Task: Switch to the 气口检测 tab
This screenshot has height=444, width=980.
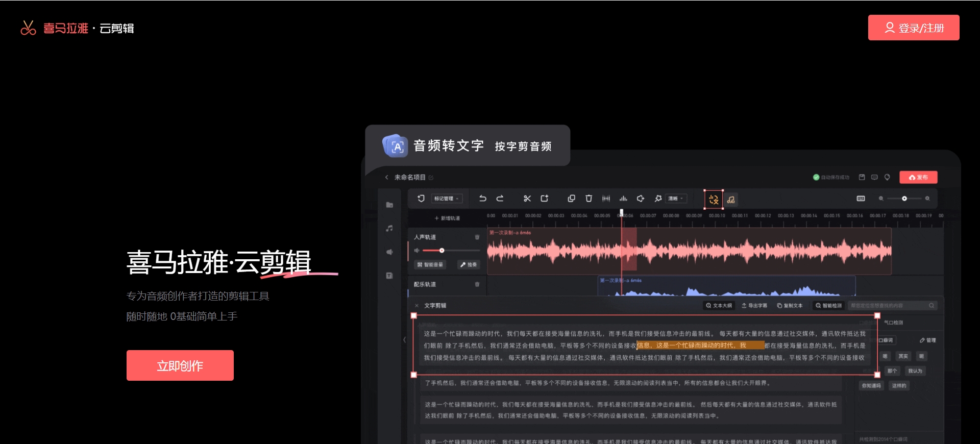Action: click(x=894, y=323)
